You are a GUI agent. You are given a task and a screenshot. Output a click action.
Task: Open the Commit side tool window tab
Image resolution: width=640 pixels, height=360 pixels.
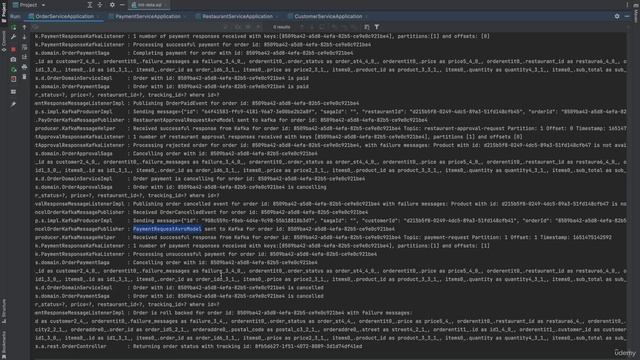[4, 41]
